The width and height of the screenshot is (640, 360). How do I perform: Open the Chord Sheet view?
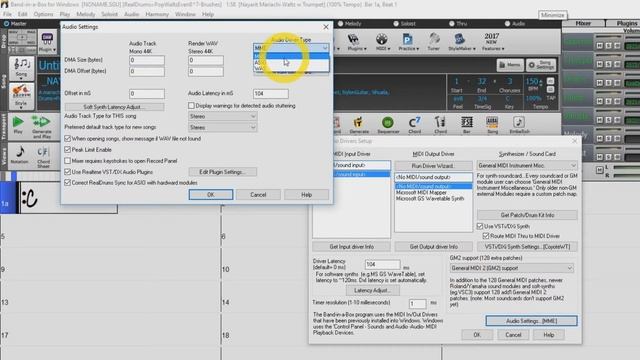(x=43, y=157)
